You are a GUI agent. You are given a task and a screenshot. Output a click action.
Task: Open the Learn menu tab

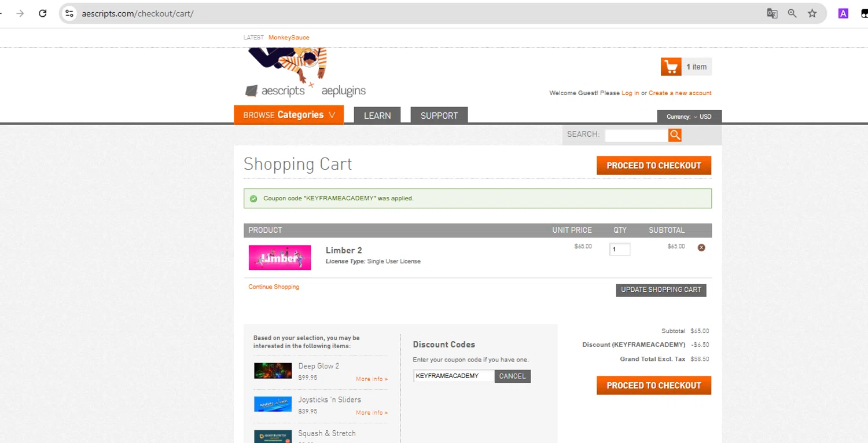(377, 115)
